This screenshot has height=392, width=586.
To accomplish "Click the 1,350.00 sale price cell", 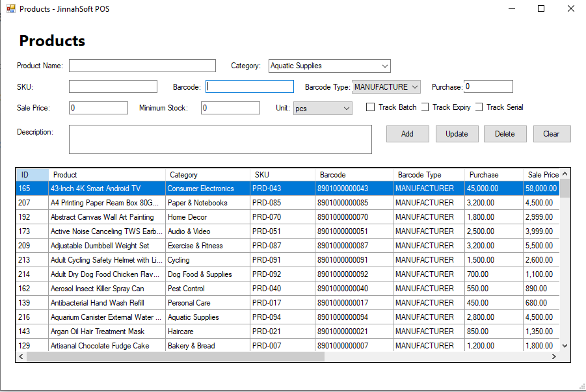I will [541, 332].
